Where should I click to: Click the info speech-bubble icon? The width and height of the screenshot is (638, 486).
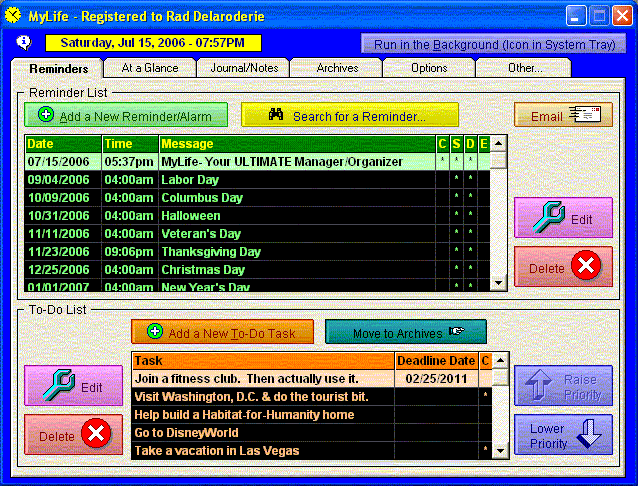click(24, 42)
